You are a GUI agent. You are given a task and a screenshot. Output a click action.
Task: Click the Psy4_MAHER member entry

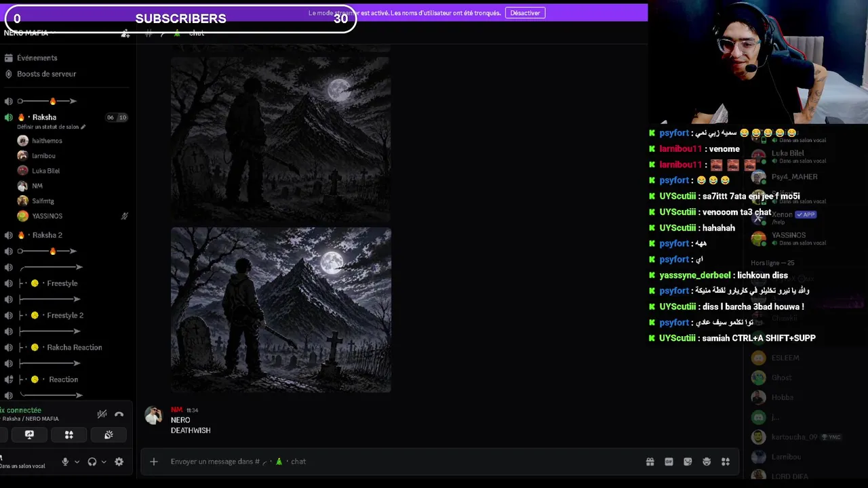795,177
